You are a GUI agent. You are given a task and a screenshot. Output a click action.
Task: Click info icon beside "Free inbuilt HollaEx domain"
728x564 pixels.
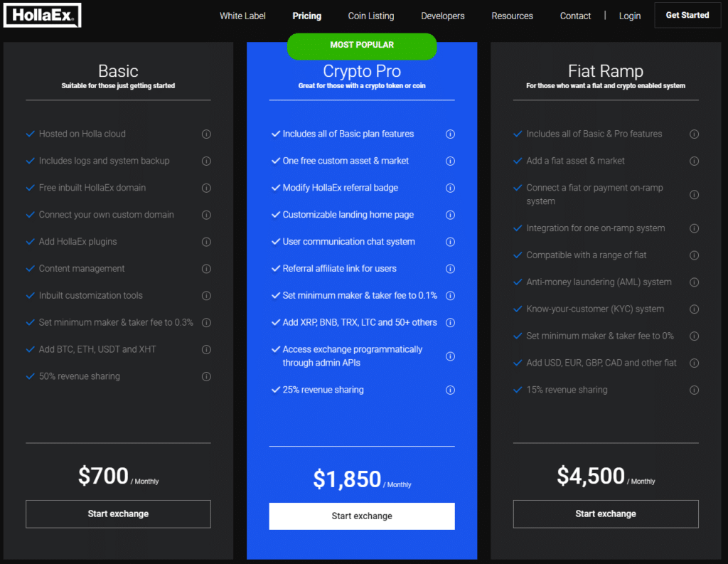[206, 188]
